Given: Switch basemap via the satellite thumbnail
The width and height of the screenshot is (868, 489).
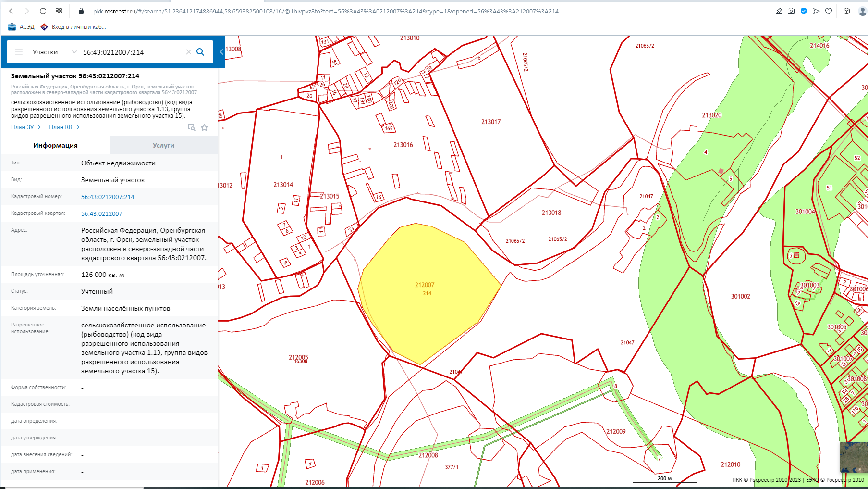Looking at the screenshot, I should [x=854, y=457].
